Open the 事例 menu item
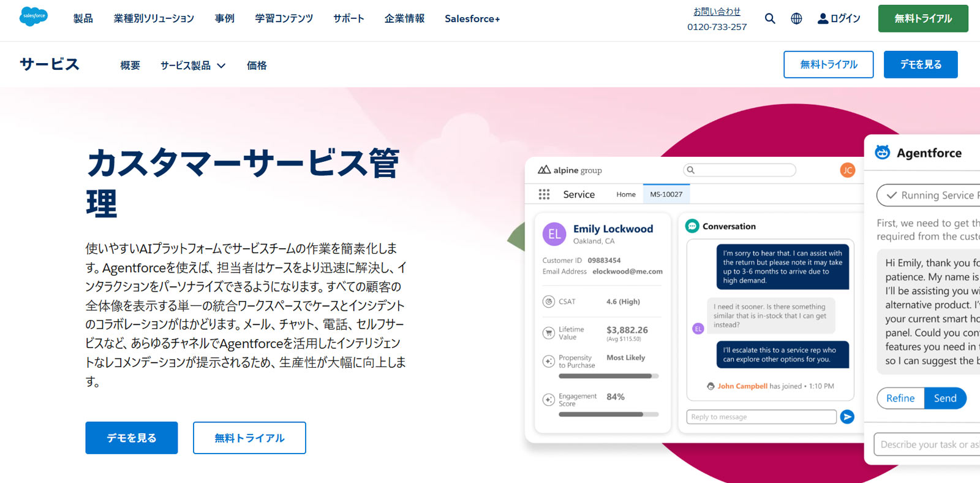 225,18
